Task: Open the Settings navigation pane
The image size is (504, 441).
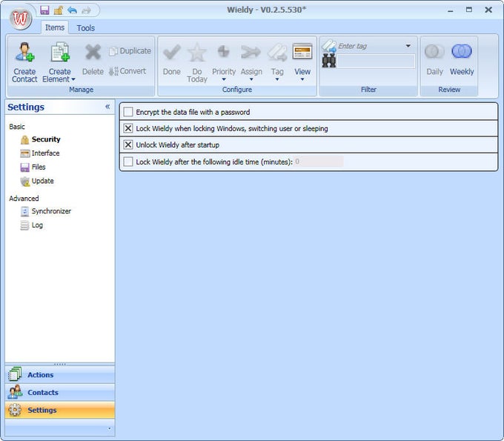Action: tap(60, 410)
